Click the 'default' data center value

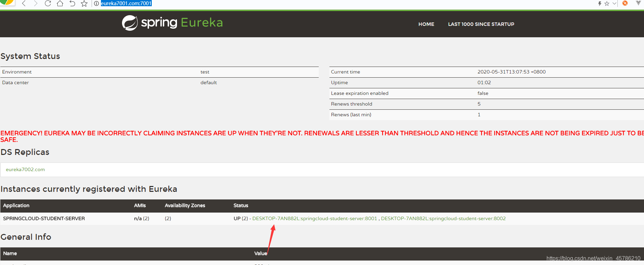[x=209, y=82]
